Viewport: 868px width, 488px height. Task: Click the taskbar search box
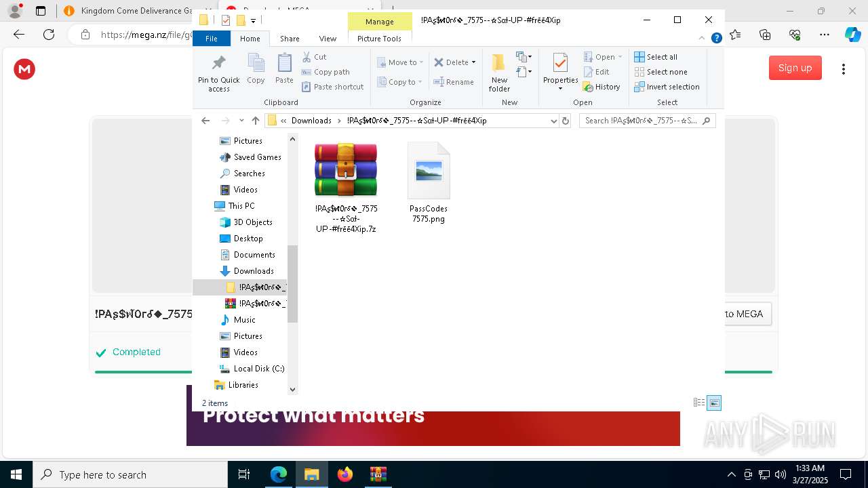130,474
